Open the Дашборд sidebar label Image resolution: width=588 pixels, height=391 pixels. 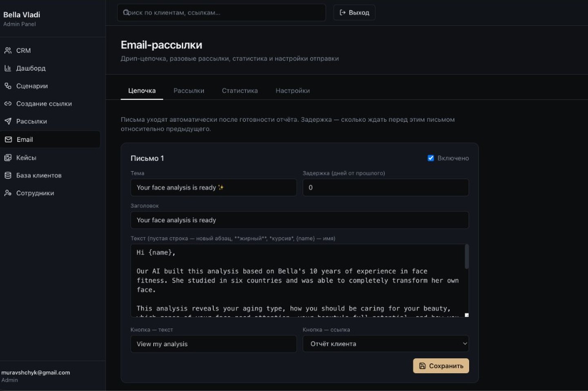tap(31, 68)
